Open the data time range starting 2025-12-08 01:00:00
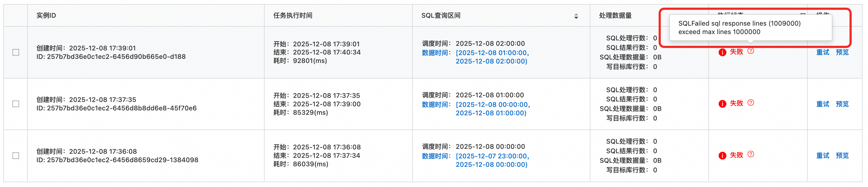The width and height of the screenshot is (868, 187). tap(492, 57)
